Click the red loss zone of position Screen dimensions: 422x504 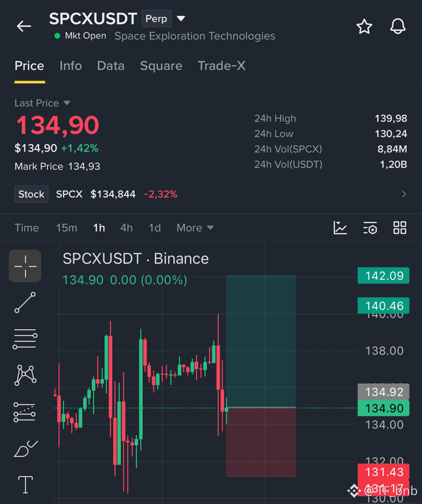click(x=261, y=442)
